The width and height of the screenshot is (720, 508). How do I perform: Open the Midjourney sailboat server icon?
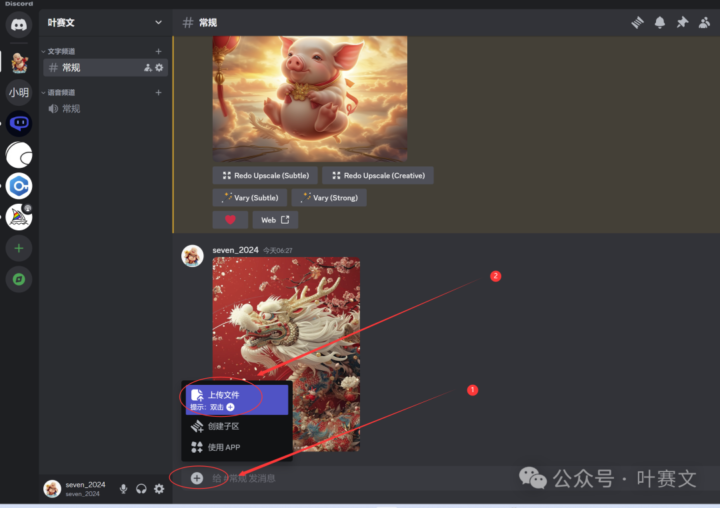(19, 217)
